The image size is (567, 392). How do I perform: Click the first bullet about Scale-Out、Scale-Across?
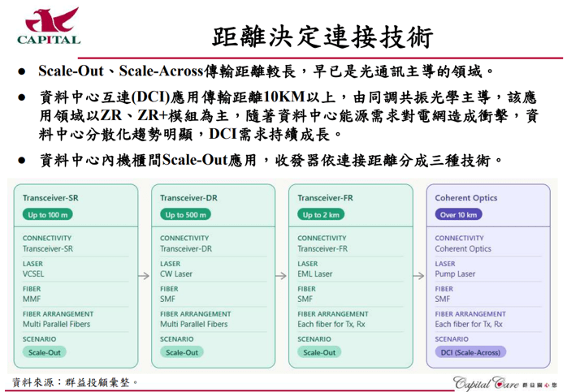(266, 71)
